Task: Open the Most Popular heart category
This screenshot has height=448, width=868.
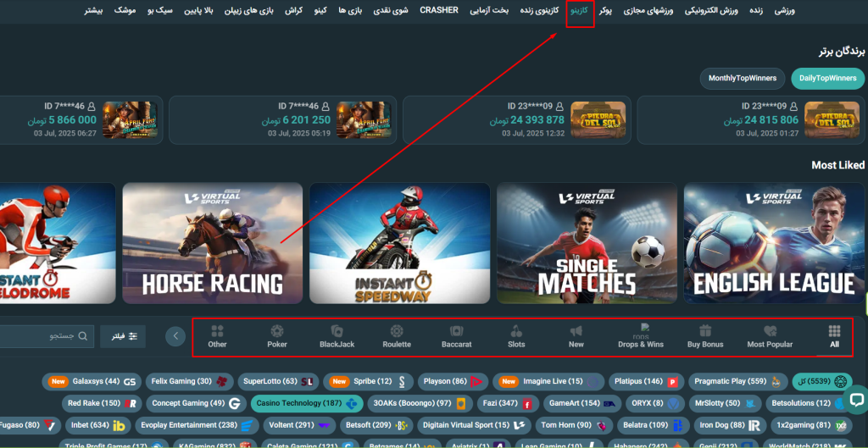Action: tap(770, 337)
